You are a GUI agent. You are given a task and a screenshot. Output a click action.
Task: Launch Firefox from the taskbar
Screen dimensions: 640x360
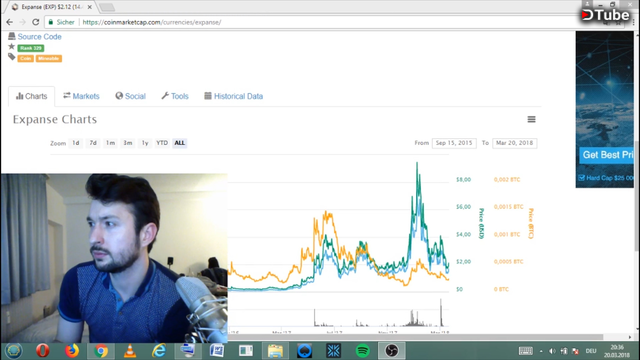pyautogui.click(x=72, y=351)
